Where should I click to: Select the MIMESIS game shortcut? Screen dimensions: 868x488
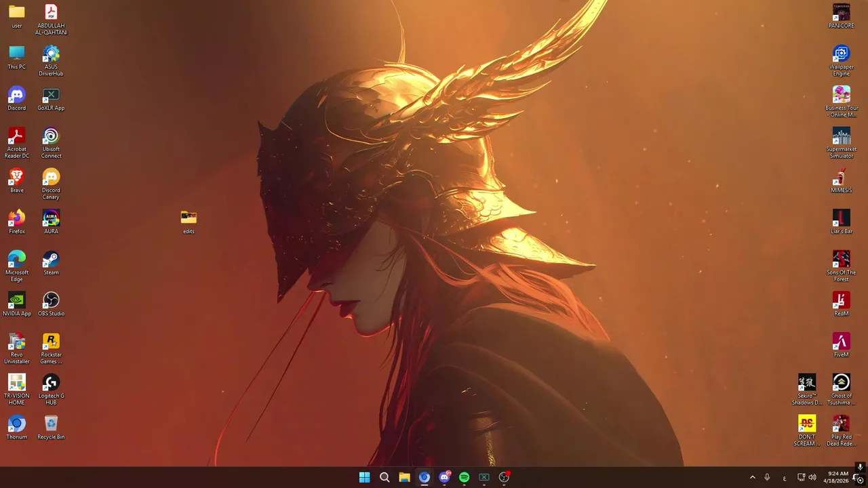pyautogui.click(x=841, y=181)
